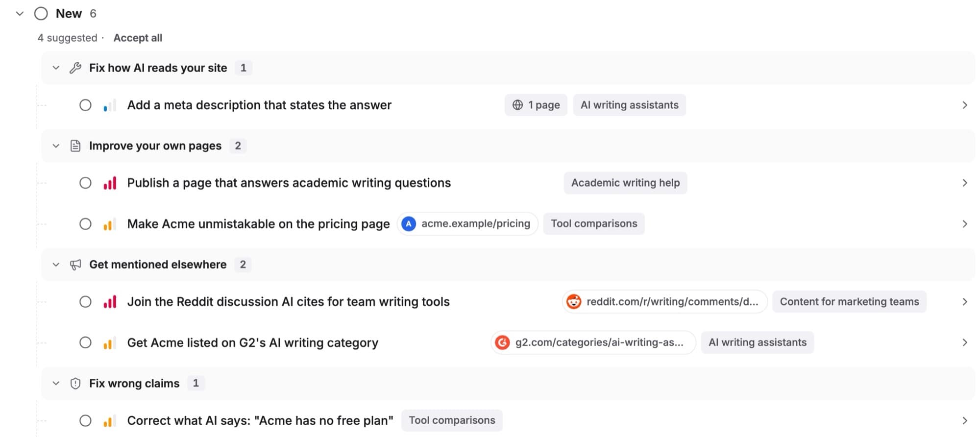Image resolution: width=980 pixels, height=437 pixels.
Task: Open details arrow for Publish a page row
Action: click(964, 183)
